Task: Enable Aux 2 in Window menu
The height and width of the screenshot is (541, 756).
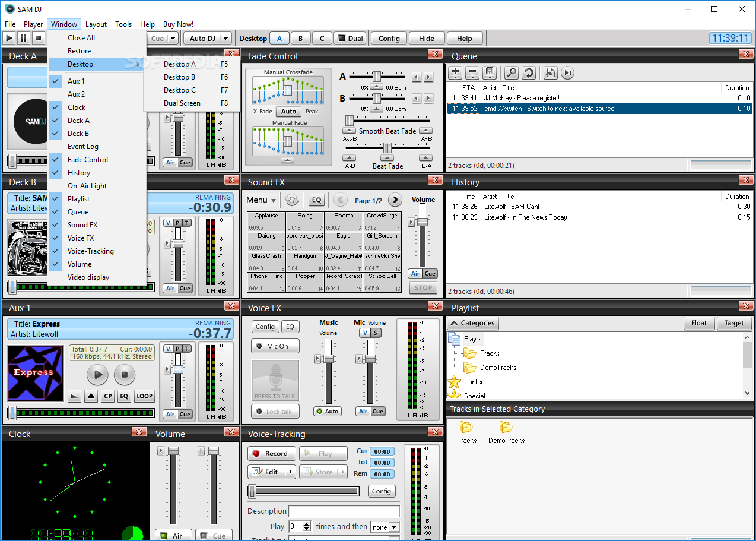Action: [x=97, y=94]
